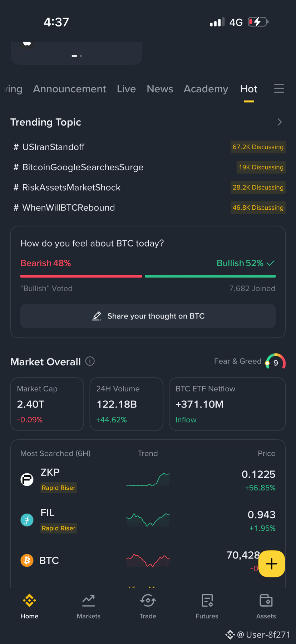This screenshot has height=644, width=296.
Task: Open the hamburger menu next to Hot
Action: coord(279,88)
